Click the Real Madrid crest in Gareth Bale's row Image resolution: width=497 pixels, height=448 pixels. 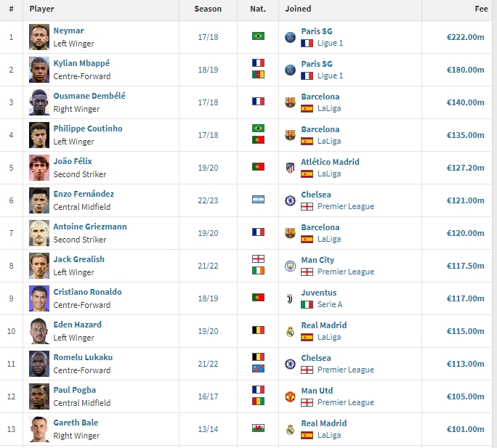290,430
